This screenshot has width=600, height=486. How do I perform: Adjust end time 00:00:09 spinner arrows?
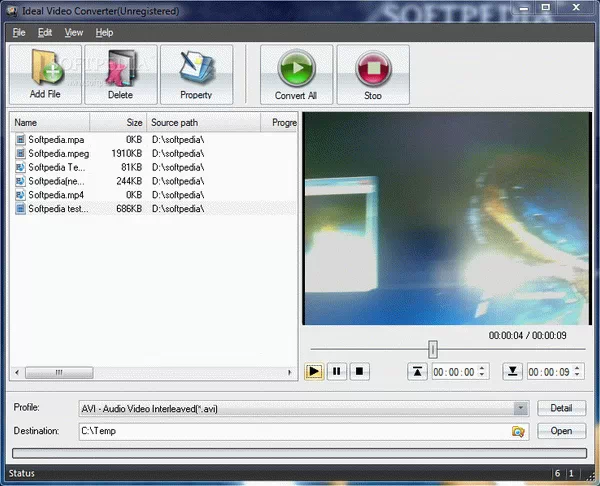click(x=577, y=371)
